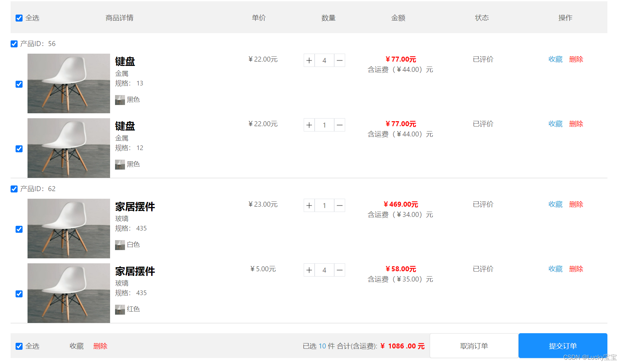Image resolution: width=622 pixels, height=364 pixels.
Task: Submit order with 提交订单 button
Action: [x=563, y=346]
